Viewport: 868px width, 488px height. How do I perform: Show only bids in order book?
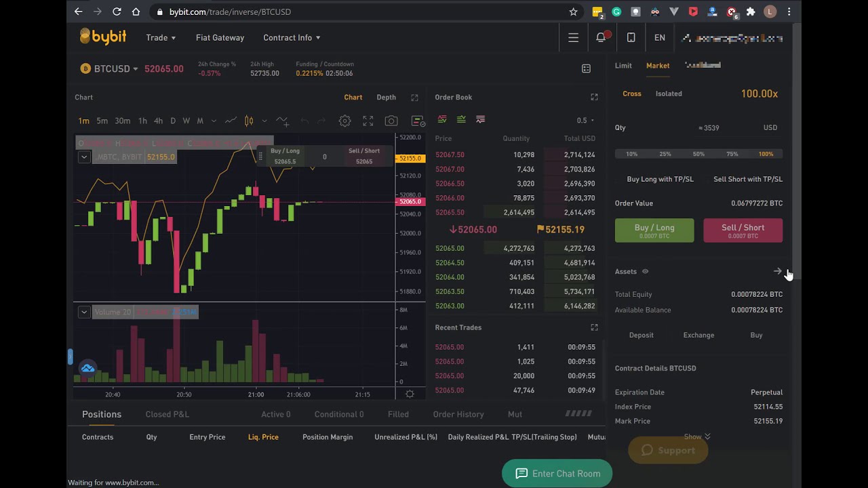(461, 119)
